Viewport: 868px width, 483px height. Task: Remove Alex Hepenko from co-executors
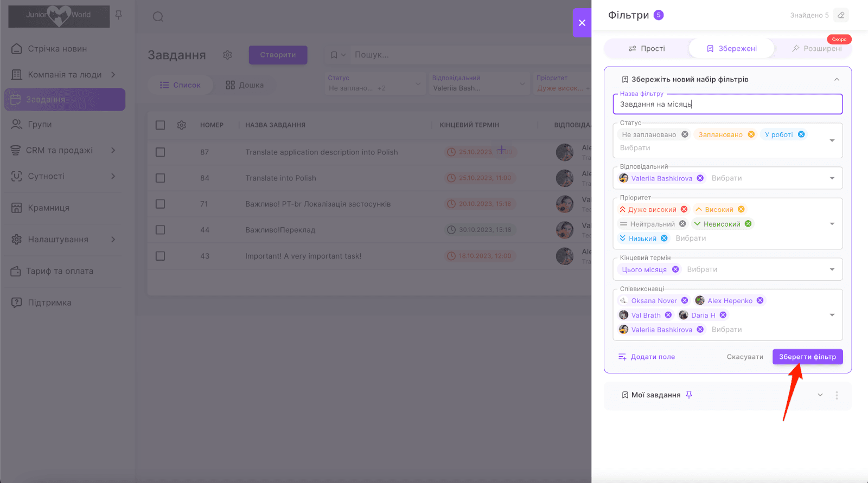coord(760,301)
